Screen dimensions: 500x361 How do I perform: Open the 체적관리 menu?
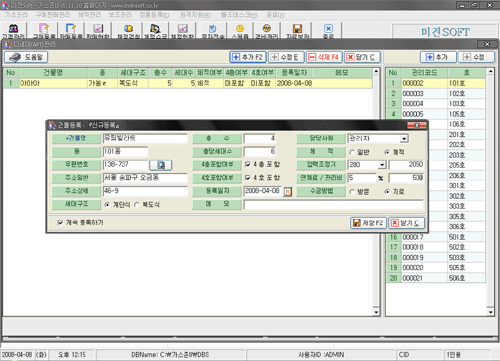tap(89, 15)
